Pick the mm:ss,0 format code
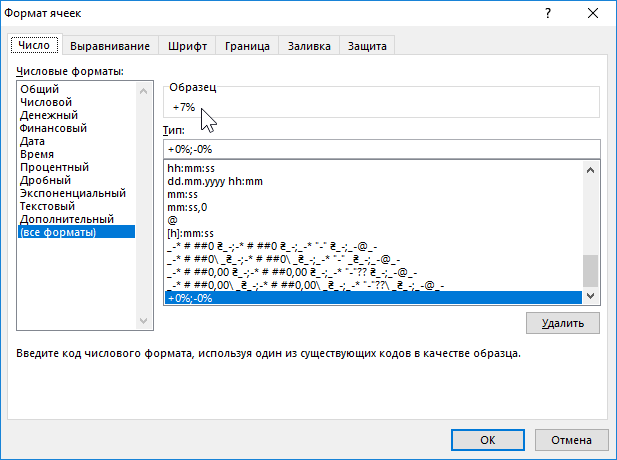Viewport: 617px width, 460px height. point(373,207)
